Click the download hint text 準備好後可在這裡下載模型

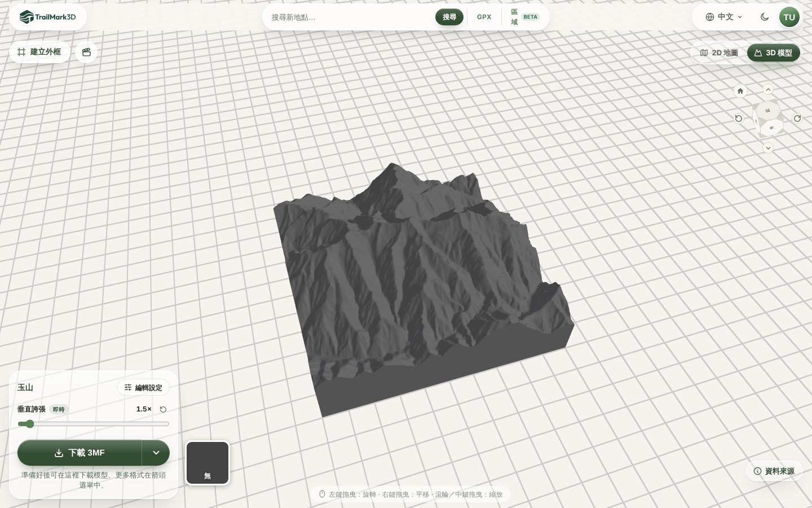[x=94, y=480]
